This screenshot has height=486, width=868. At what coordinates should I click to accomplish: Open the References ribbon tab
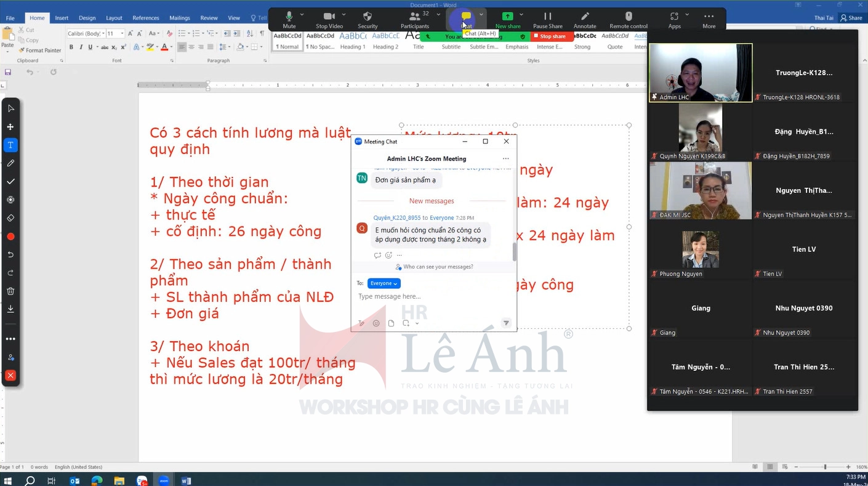point(146,18)
